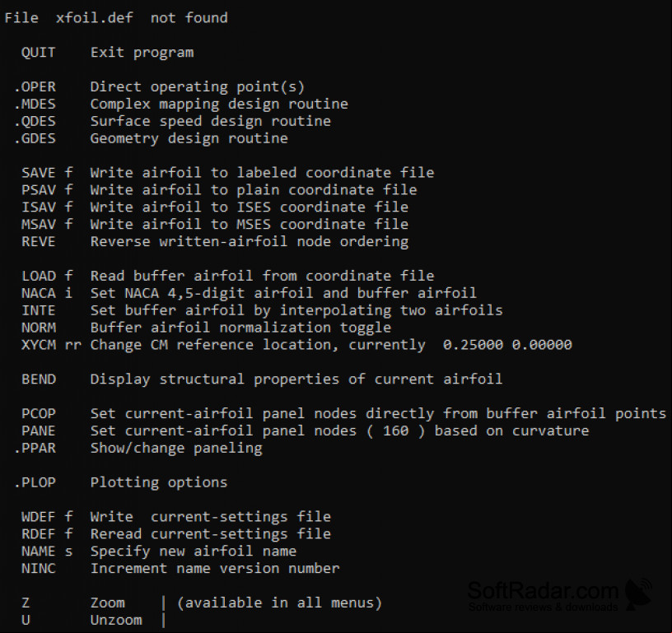Click the NACA i command text

click(x=47, y=293)
